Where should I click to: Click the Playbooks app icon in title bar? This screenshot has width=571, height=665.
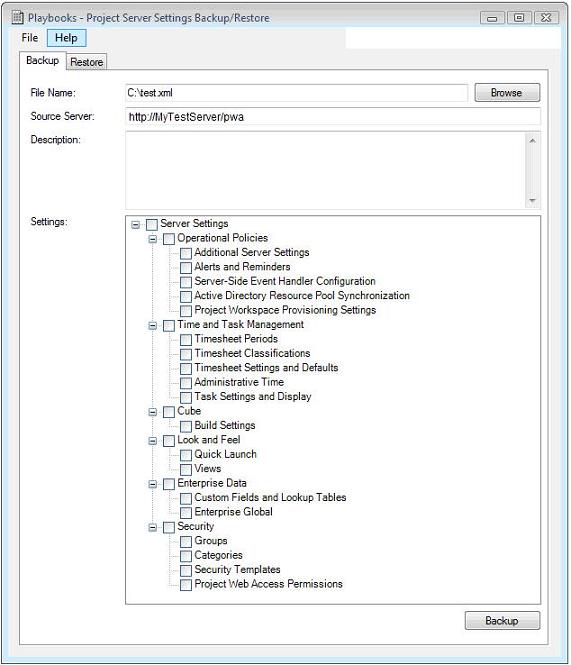pos(17,17)
